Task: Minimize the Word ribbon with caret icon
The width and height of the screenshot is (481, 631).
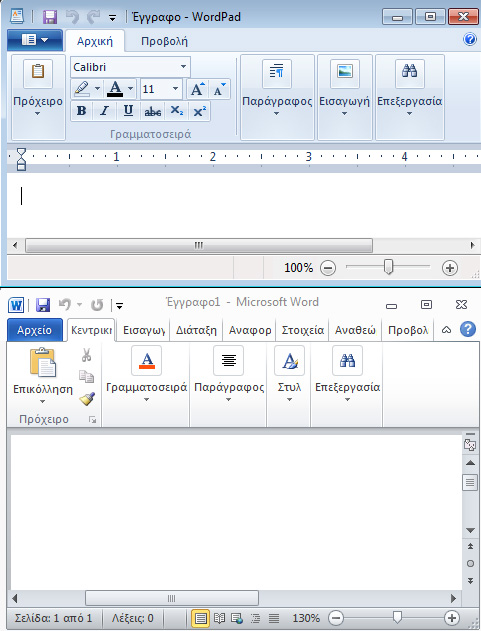Action: click(446, 330)
